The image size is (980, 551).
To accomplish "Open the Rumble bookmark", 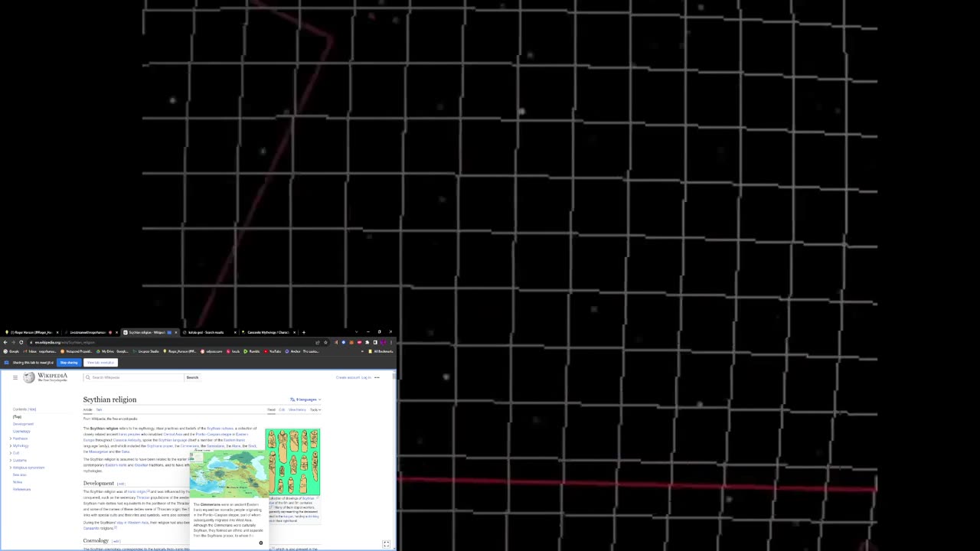I will pos(252,351).
